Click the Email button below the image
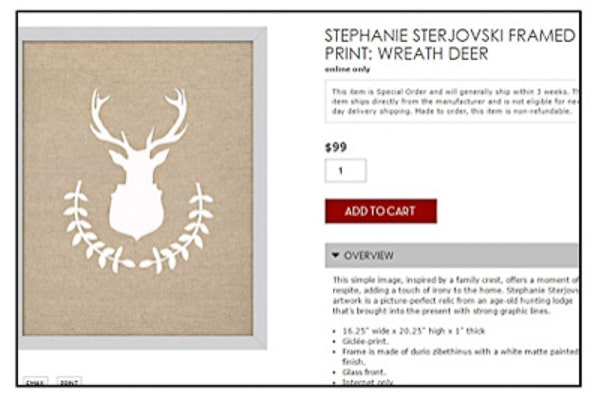This screenshot has height=400, width=600. 36,382
